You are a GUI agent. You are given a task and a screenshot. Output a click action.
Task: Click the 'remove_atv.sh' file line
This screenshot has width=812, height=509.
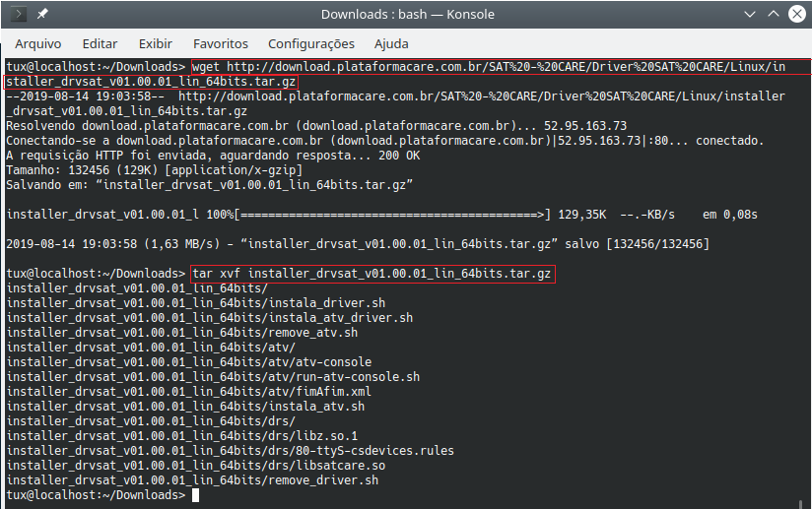click(181, 333)
